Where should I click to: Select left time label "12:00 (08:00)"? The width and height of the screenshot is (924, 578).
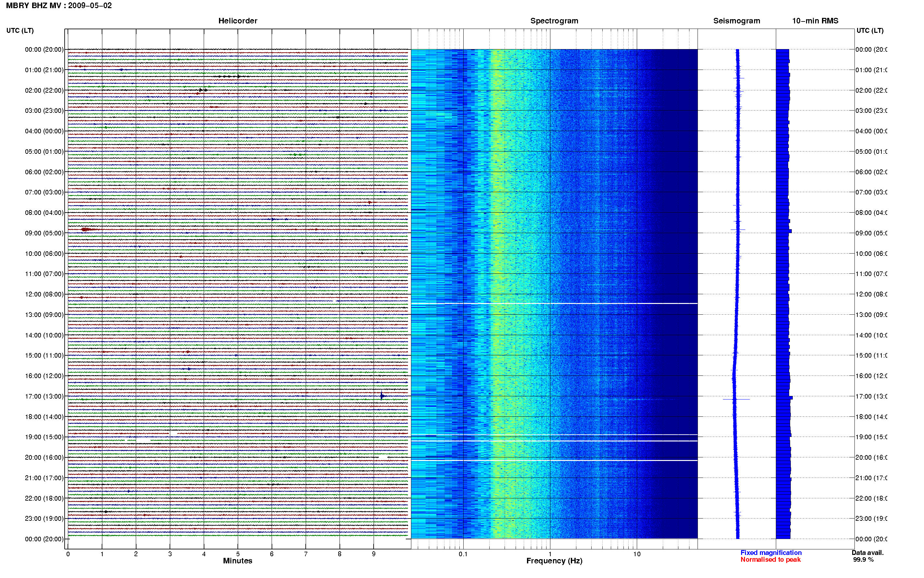[44, 294]
